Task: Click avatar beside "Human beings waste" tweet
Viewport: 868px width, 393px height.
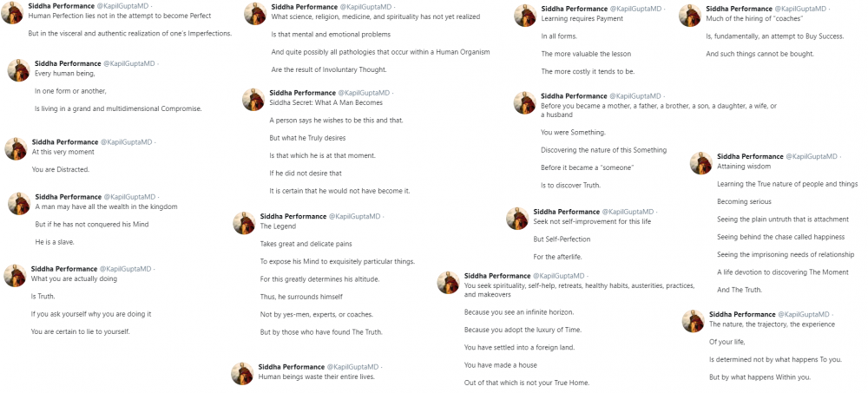Action: 242,373
